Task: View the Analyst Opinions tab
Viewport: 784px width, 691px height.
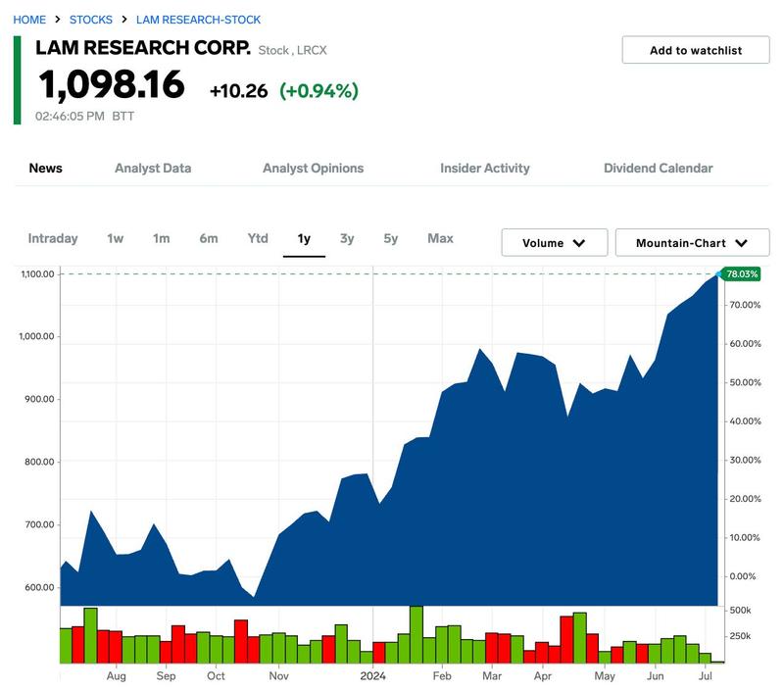Action: pyautogui.click(x=314, y=168)
